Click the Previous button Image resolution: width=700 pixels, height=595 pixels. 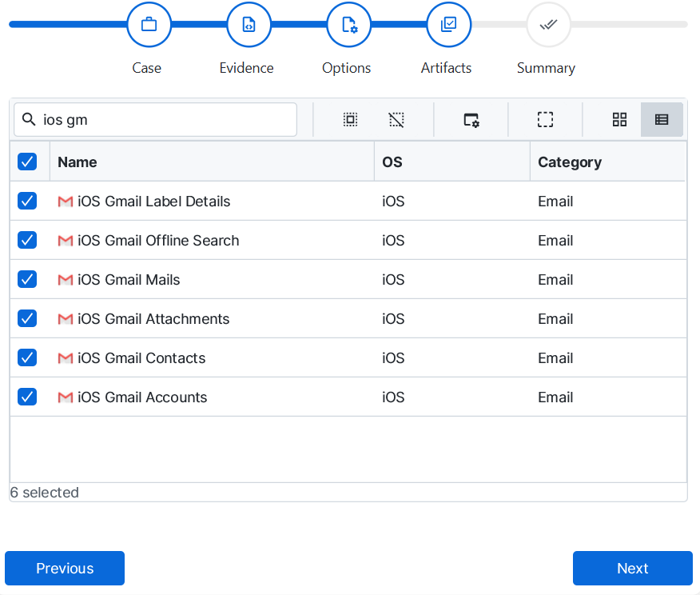coord(65,569)
